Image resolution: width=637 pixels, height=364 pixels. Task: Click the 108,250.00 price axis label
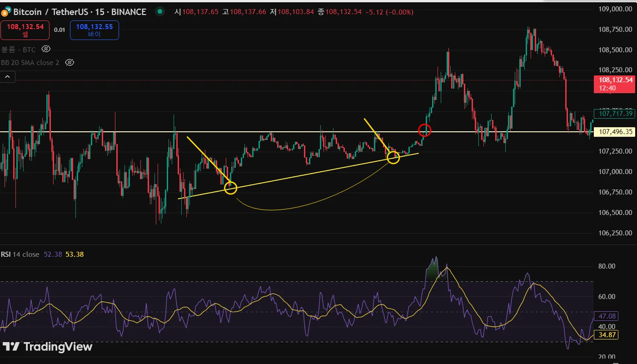[x=616, y=70]
